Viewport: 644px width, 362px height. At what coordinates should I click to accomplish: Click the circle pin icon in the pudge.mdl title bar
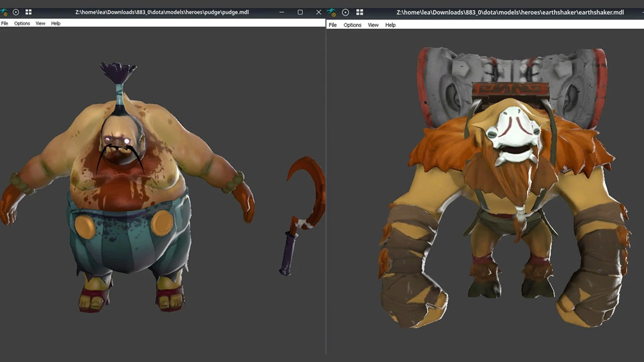point(16,12)
